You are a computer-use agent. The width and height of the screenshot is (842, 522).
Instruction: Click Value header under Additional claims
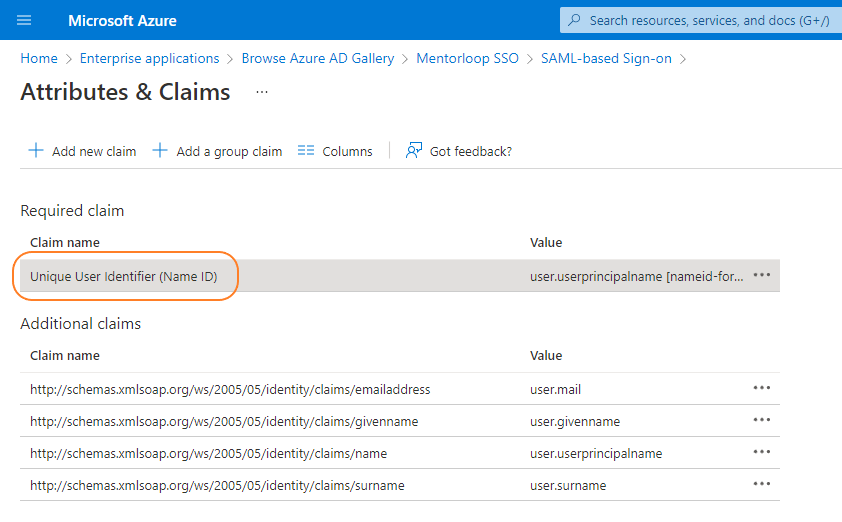[546, 356]
